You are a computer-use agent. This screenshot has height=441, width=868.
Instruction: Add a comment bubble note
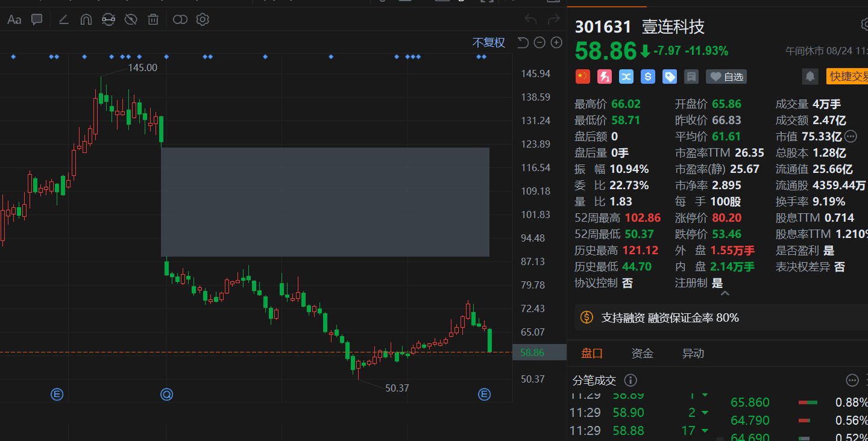coord(37,20)
